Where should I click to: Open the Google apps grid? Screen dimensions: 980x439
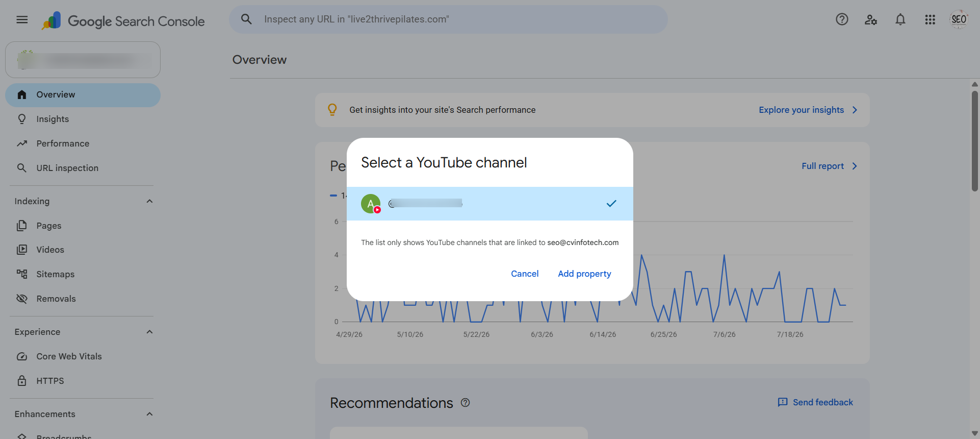click(x=930, y=19)
